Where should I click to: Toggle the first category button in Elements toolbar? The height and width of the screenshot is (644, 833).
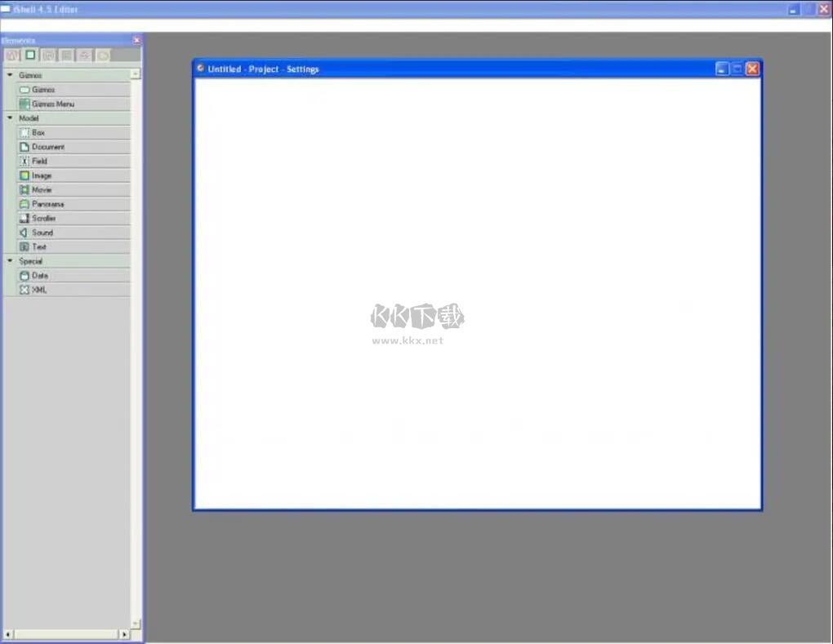pos(11,55)
